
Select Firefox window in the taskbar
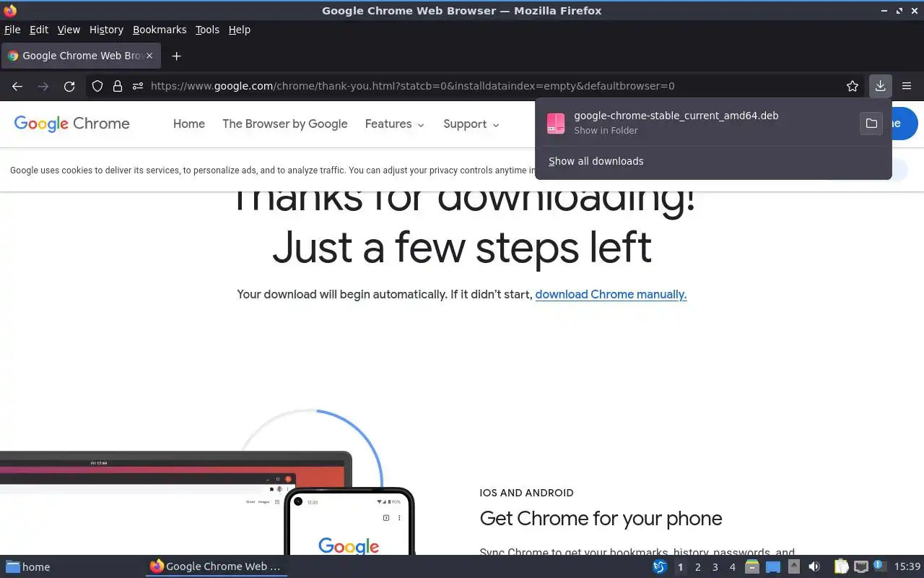(216, 567)
